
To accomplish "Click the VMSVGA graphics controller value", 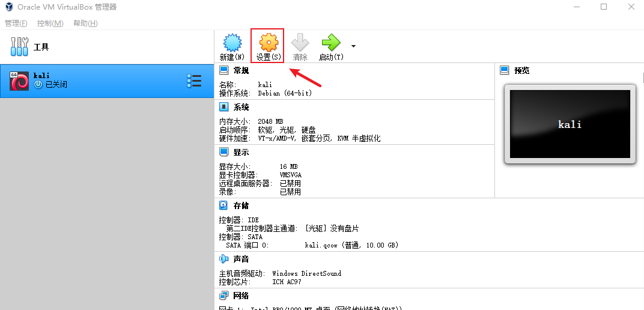I will (x=290, y=175).
